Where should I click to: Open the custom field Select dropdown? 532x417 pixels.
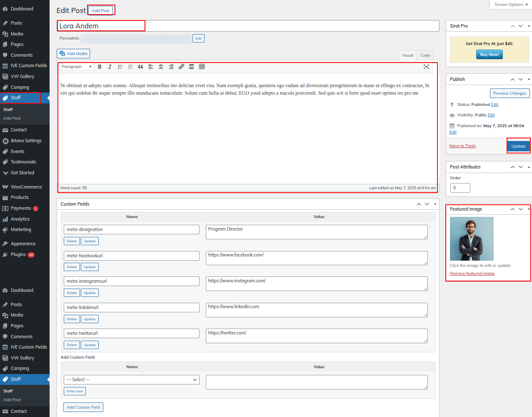131,380
